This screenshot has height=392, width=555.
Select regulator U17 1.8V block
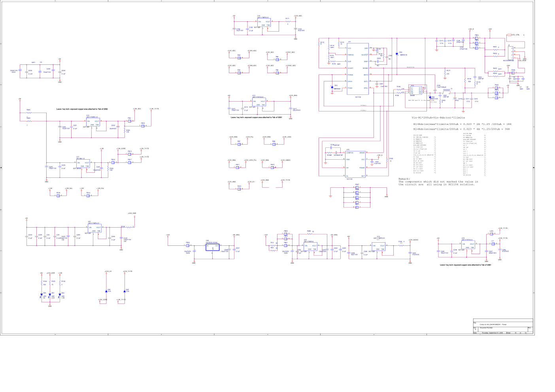click(83, 164)
